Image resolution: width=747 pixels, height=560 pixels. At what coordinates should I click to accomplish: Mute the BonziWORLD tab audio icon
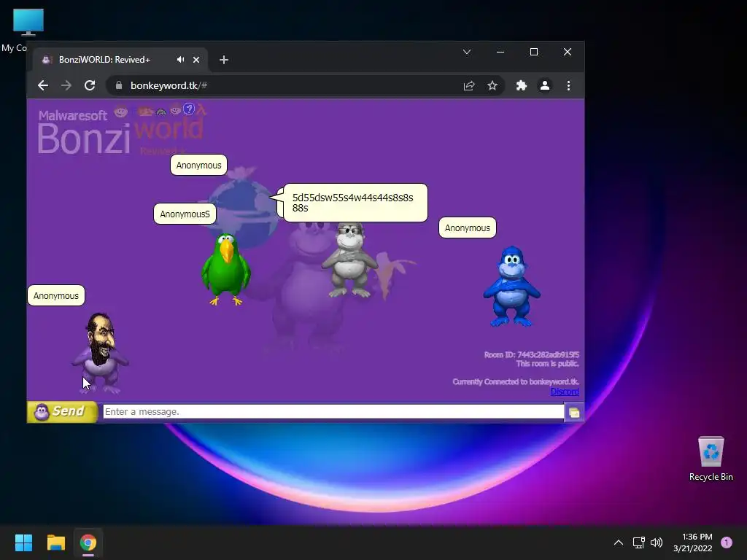pyautogui.click(x=180, y=60)
